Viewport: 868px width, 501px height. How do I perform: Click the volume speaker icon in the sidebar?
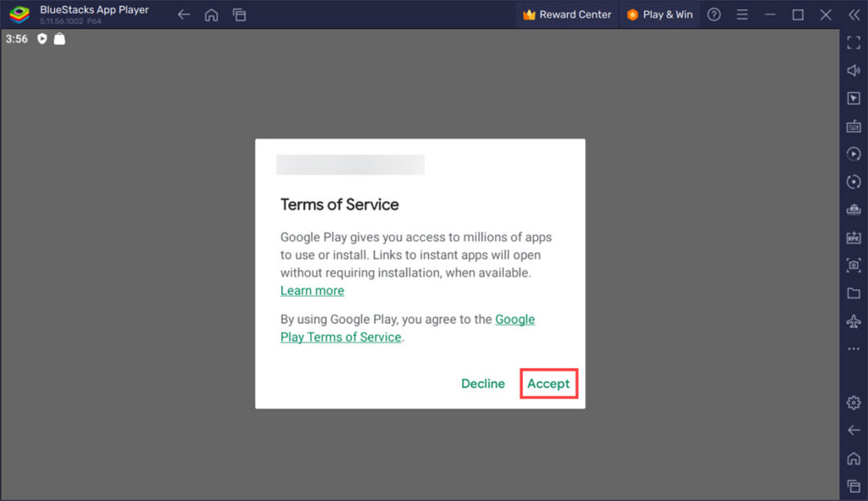click(x=854, y=71)
